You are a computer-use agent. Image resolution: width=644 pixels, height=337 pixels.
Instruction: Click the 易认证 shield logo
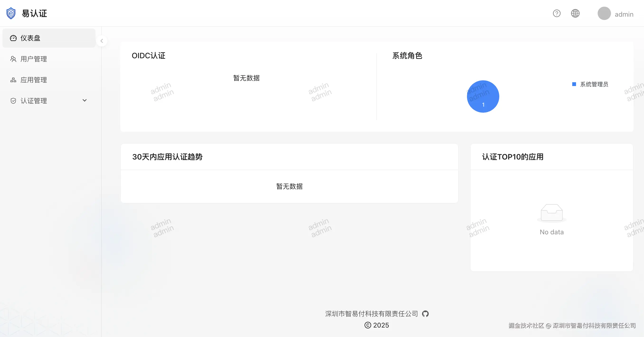pos(11,13)
